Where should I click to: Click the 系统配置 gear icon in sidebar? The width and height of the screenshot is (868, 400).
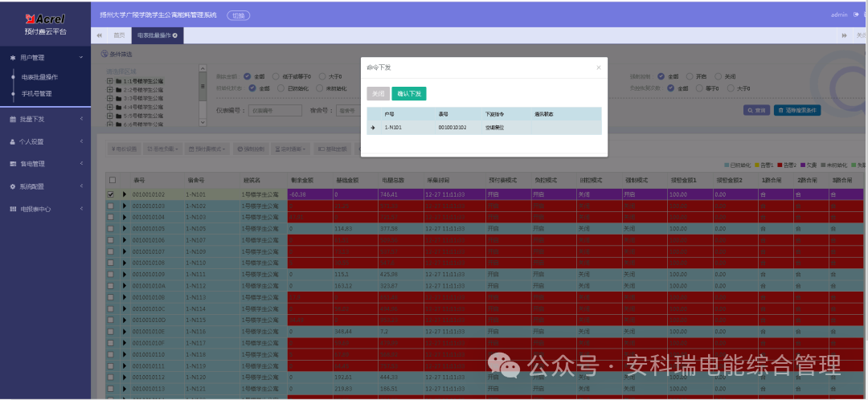12,186
